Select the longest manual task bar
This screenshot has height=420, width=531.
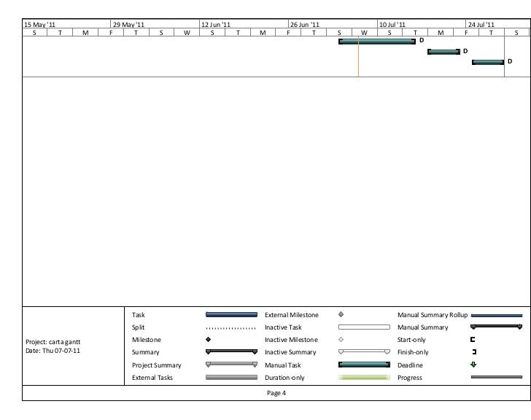pos(377,42)
